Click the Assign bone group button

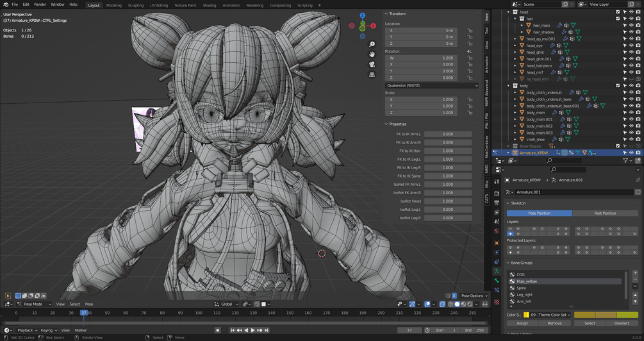click(522, 323)
